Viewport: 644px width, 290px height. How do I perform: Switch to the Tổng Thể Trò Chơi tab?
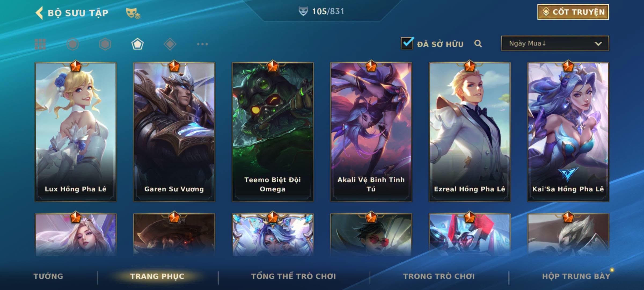294,276
